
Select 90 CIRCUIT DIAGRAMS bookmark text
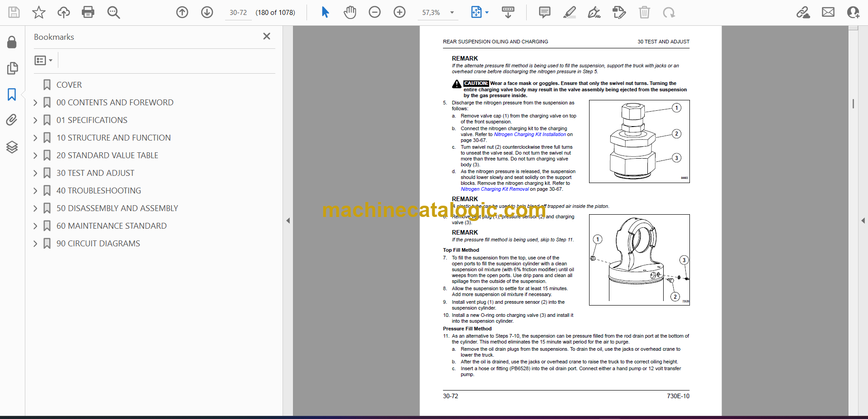tap(98, 244)
